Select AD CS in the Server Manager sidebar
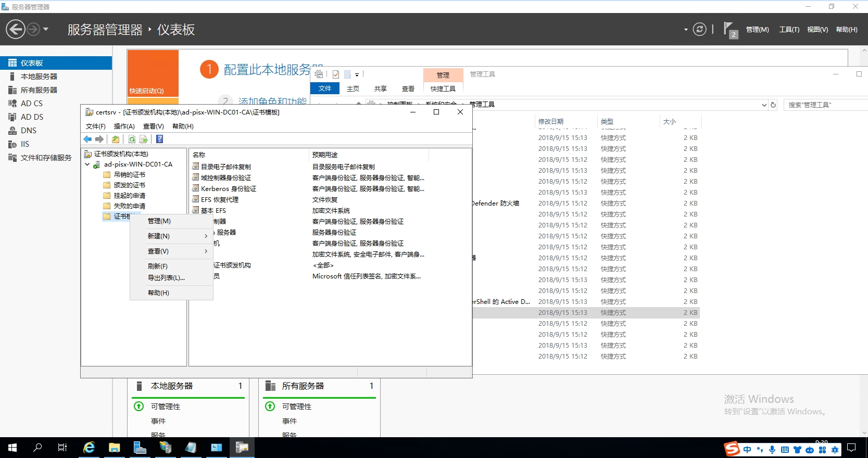This screenshot has height=458, width=868. point(32,104)
